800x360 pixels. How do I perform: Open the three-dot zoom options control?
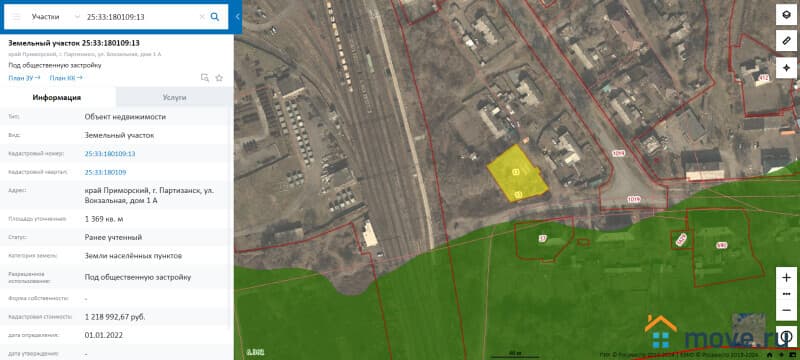point(786,294)
